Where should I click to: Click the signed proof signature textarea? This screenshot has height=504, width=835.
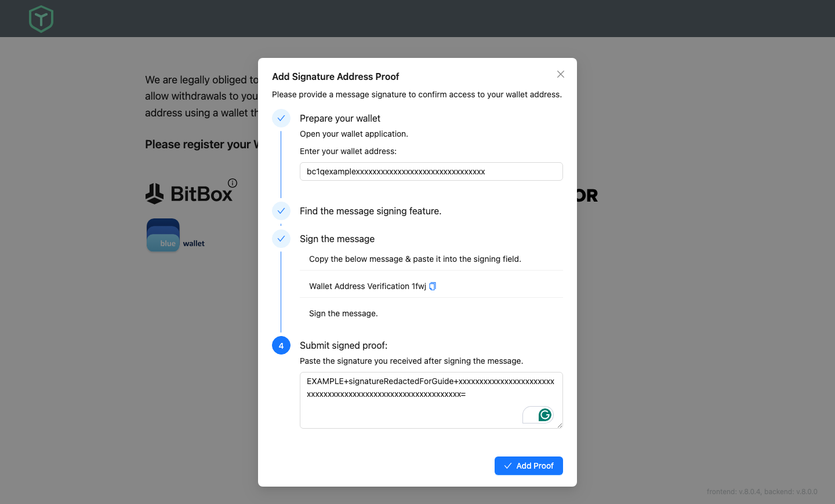click(431, 400)
